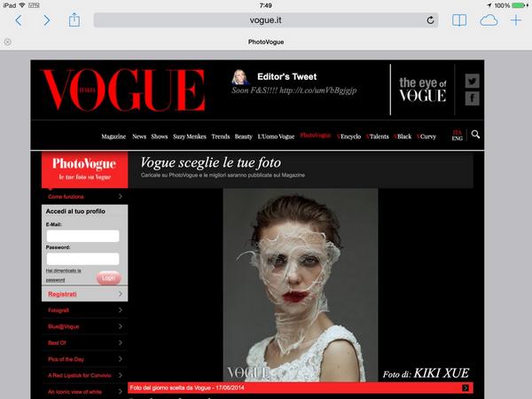
Task: Open the Safari share sheet icon
Action: pyautogui.click(x=74, y=20)
